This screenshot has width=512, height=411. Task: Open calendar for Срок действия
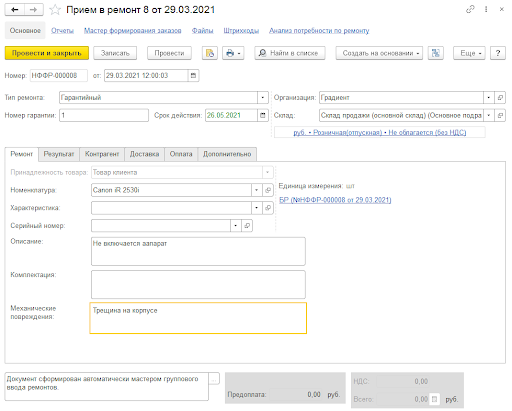263,115
